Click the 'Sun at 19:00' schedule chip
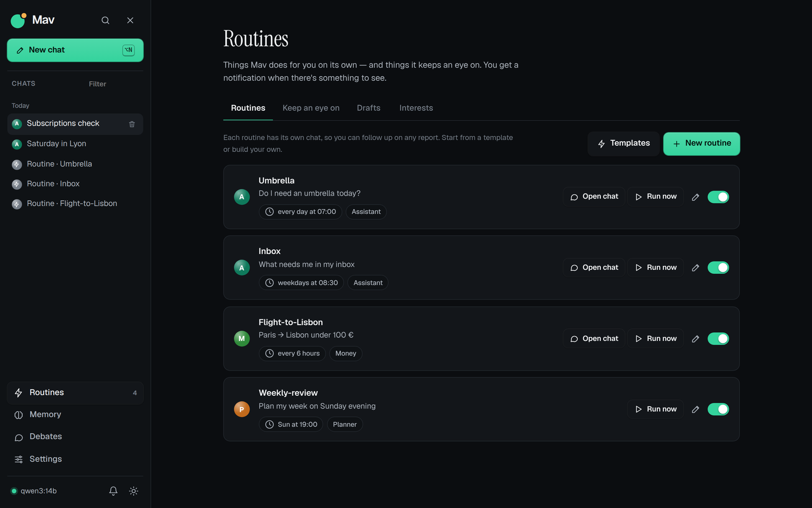 coord(291,425)
